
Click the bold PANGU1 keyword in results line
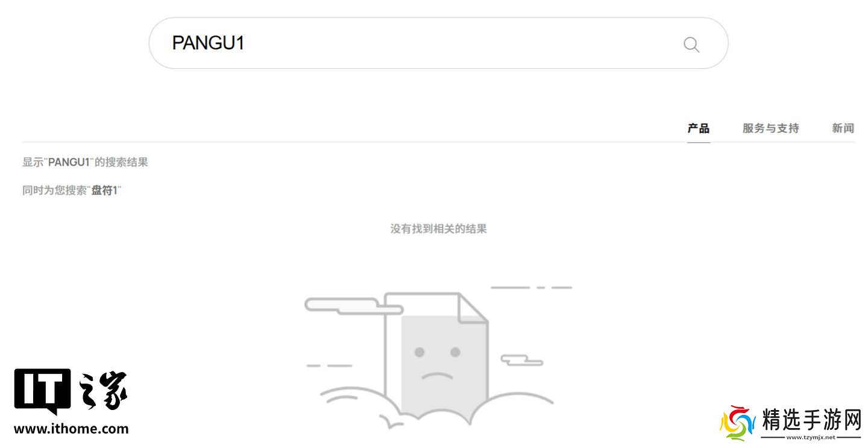(x=69, y=162)
